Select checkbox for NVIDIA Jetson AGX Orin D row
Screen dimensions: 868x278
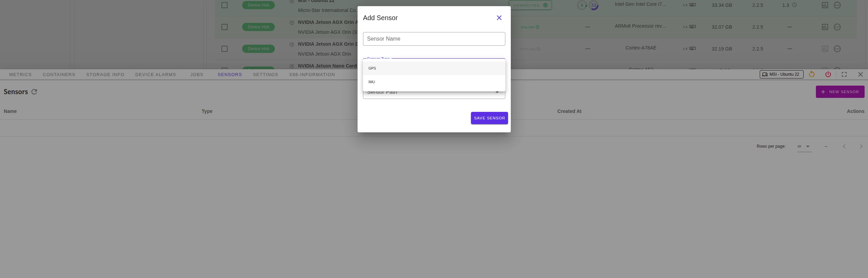pos(224,49)
